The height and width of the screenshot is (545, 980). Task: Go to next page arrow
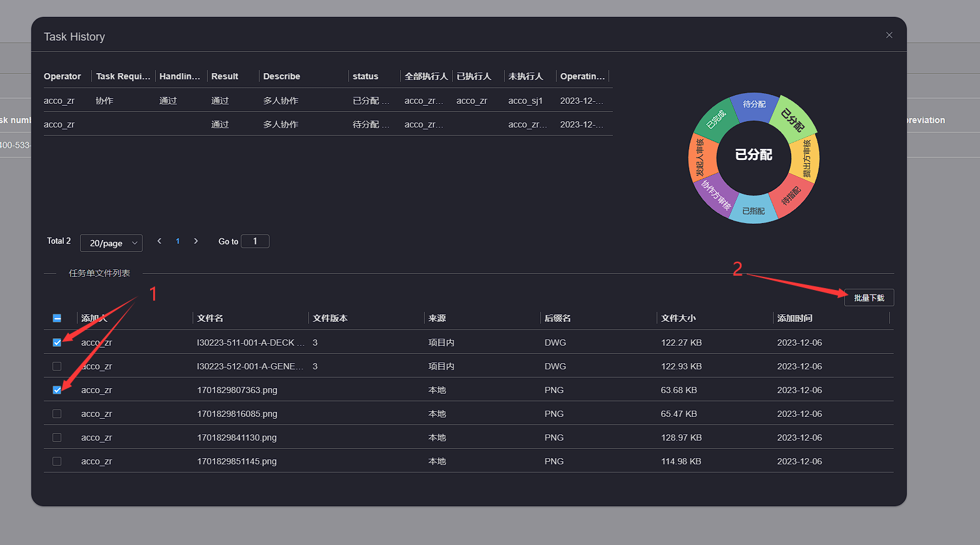coord(196,241)
